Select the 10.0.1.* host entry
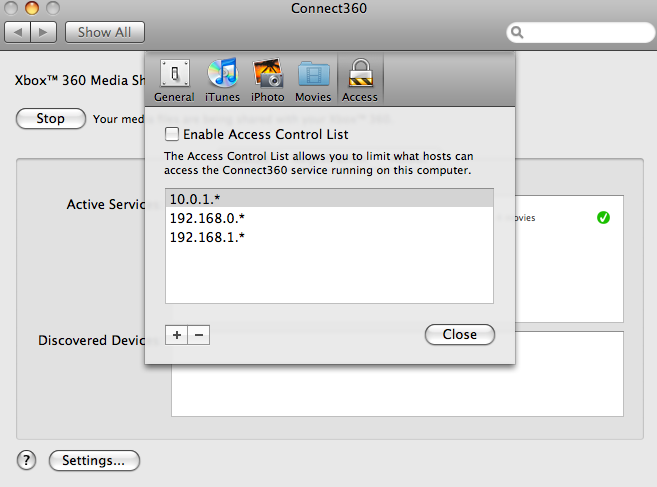The height and width of the screenshot is (487, 657). [x=329, y=199]
